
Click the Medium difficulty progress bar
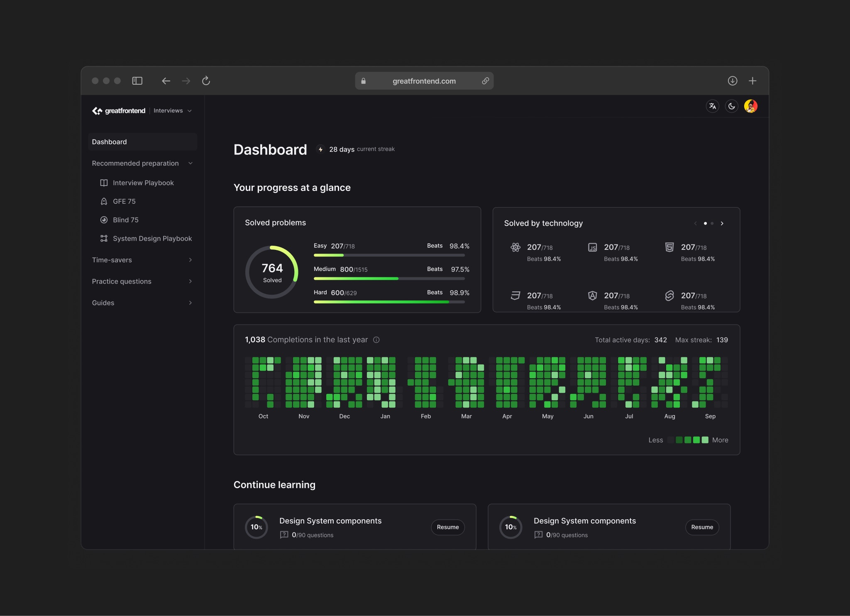coord(389,279)
